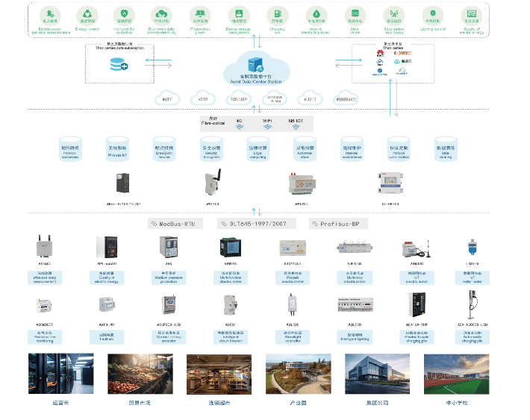Click the Wireless temp measurement label
The image size is (530, 420).
point(45,278)
